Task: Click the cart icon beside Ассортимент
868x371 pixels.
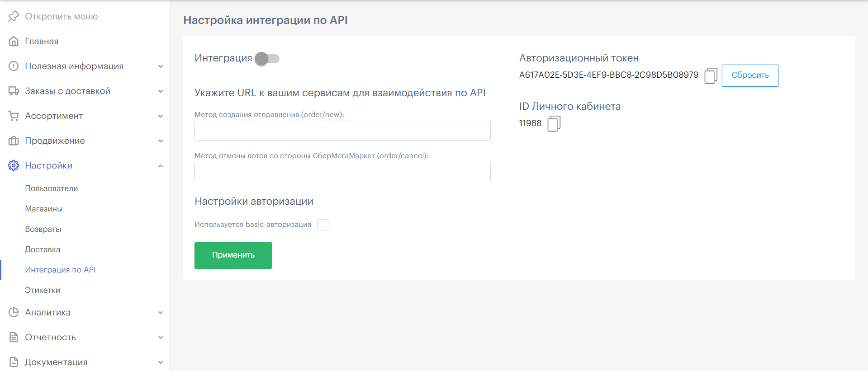Action: pos(14,116)
